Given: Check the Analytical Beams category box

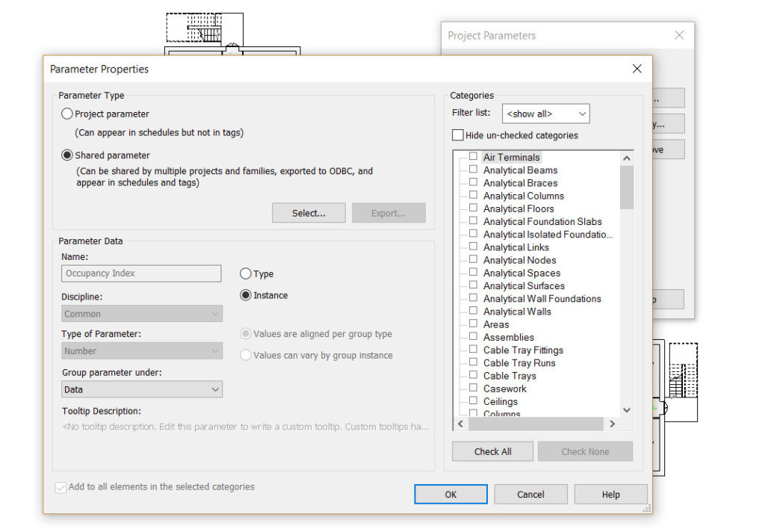Looking at the screenshot, I should tap(473, 169).
